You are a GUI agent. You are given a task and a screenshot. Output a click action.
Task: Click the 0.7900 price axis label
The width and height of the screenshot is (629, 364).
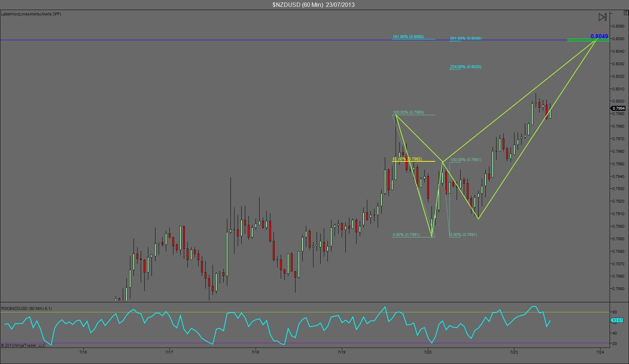(x=618, y=226)
